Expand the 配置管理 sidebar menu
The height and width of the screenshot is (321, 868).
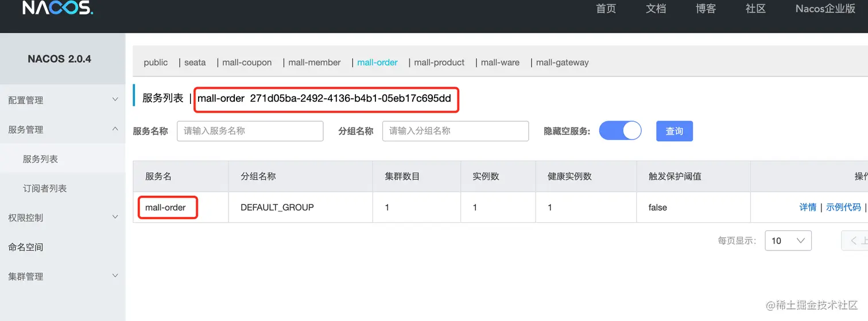coord(63,100)
